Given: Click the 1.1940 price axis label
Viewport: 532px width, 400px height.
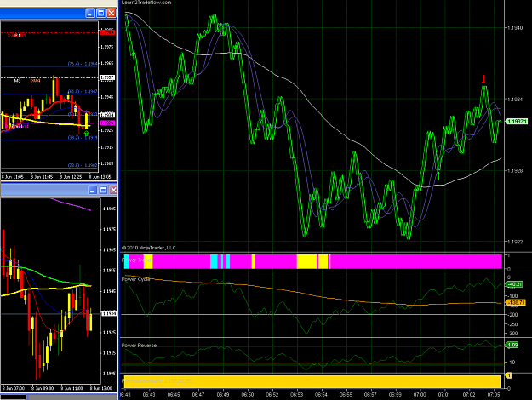Looking at the screenshot, I should (515, 28).
